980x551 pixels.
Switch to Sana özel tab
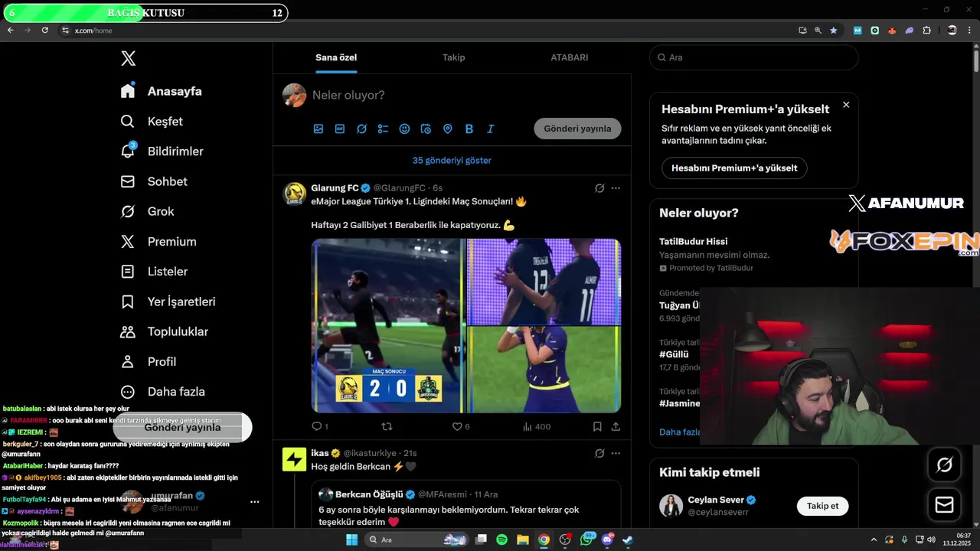click(336, 57)
